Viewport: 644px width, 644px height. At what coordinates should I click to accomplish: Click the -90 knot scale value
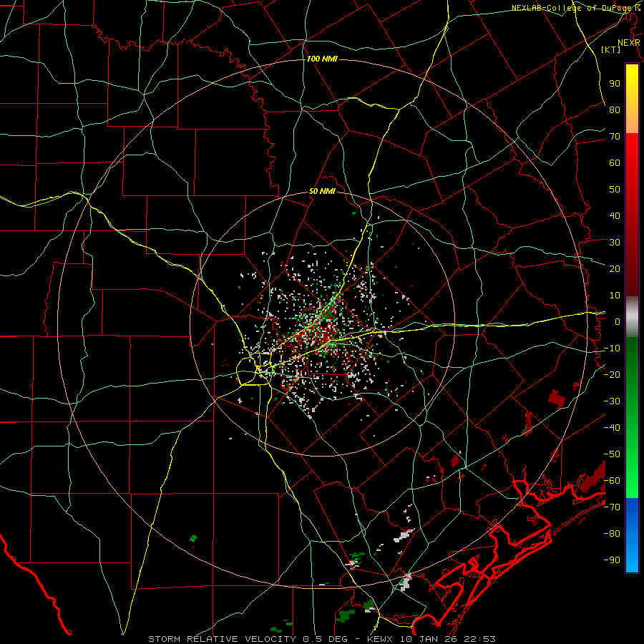tap(612, 560)
